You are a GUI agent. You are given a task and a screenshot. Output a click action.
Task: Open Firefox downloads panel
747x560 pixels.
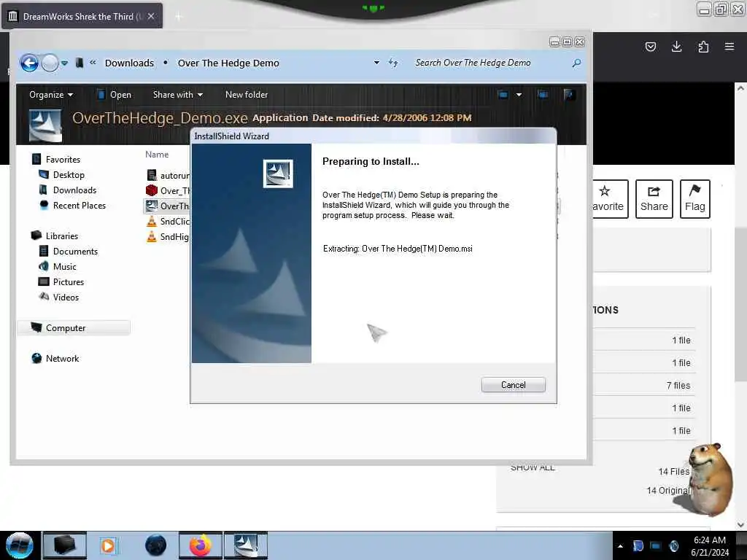pyautogui.click(x=676, y=47)
